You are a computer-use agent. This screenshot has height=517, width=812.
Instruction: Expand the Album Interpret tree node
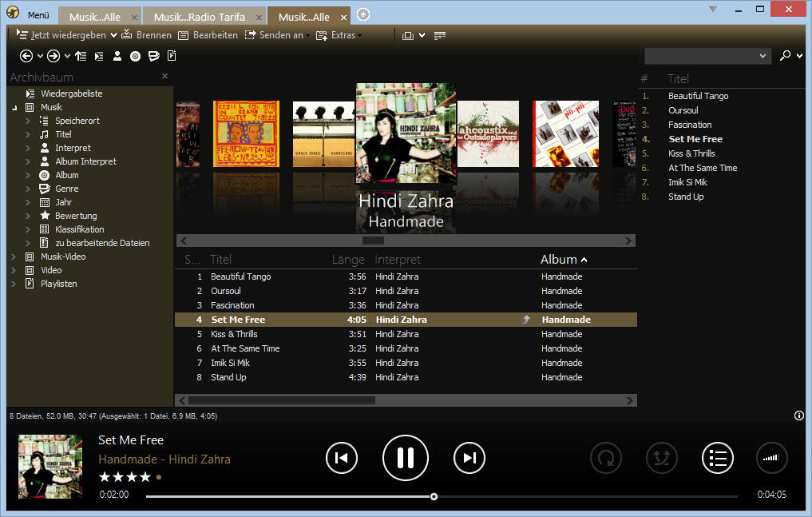coord(28,161)
